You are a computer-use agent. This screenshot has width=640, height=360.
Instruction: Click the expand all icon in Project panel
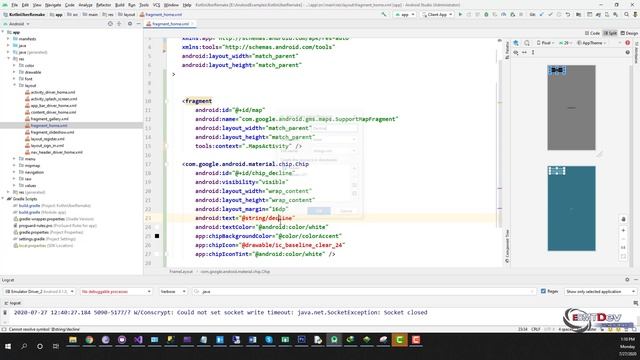coord(119,24)
